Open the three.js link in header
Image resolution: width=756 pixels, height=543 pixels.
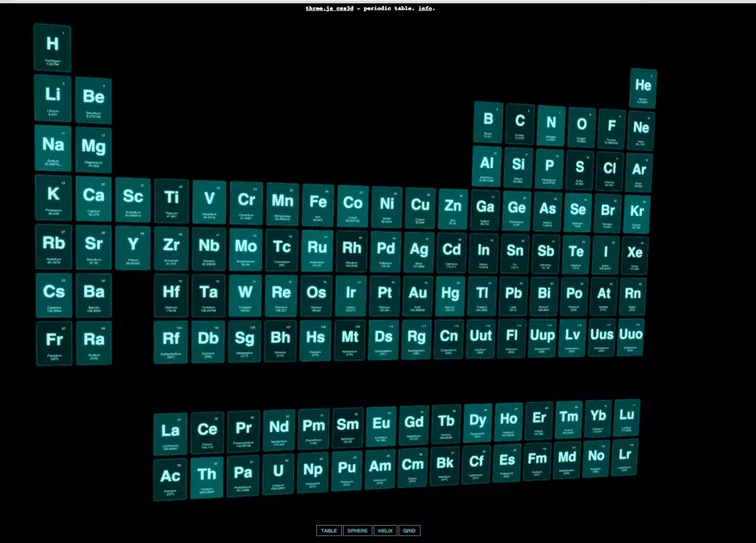[320, 8]
